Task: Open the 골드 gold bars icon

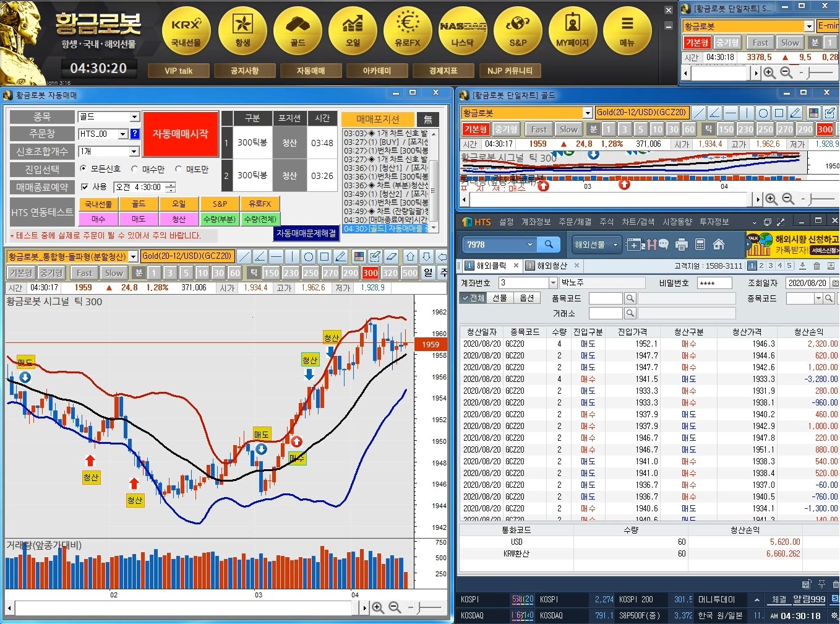Action: tap(298, 31)
